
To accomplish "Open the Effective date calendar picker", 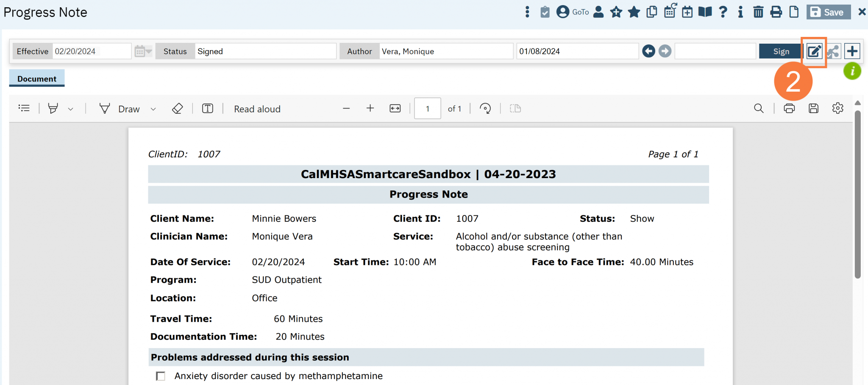I will [140, 50].
